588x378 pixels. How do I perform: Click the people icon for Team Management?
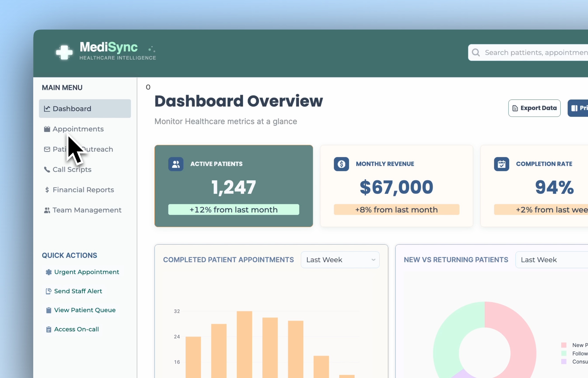click(x=47, y=210)
